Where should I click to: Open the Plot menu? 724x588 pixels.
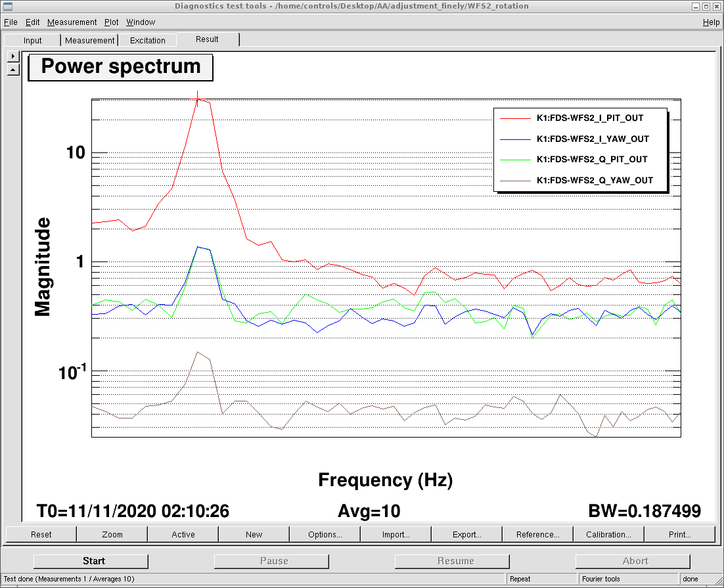[111, 22]
